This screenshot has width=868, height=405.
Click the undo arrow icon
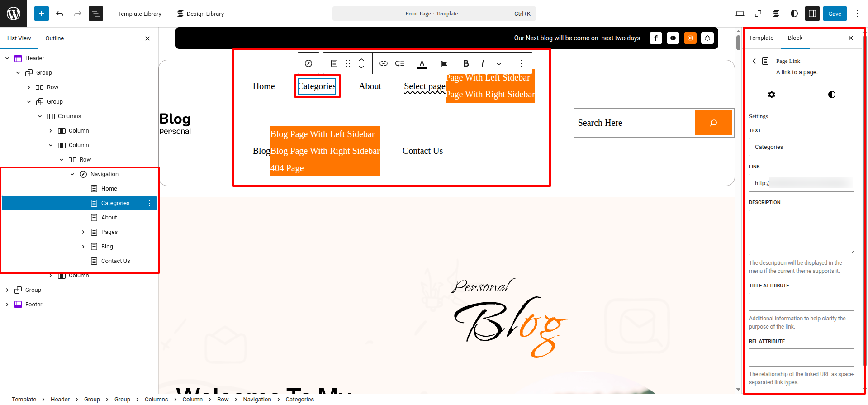(x=60, y=14)
